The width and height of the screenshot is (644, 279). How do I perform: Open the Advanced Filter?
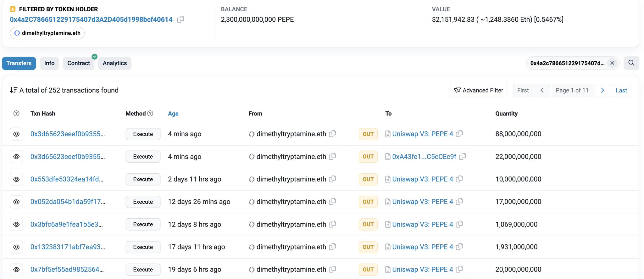[x=478, y=90]
